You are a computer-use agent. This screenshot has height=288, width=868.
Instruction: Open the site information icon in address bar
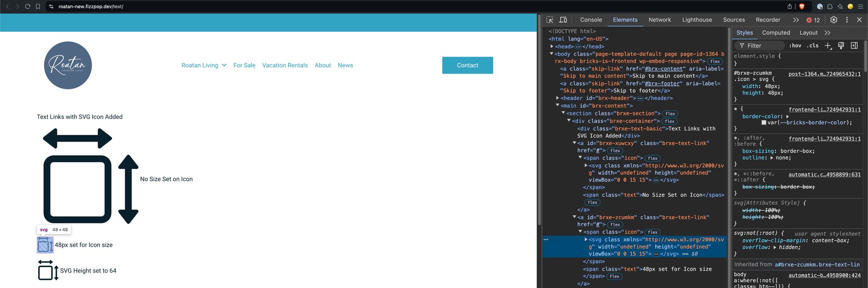click(x=51, y=6)
